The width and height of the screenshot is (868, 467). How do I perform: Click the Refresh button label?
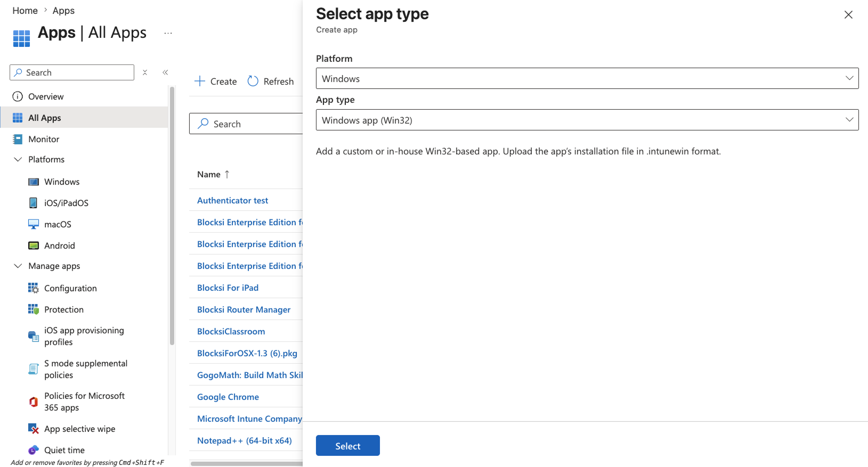279,81
